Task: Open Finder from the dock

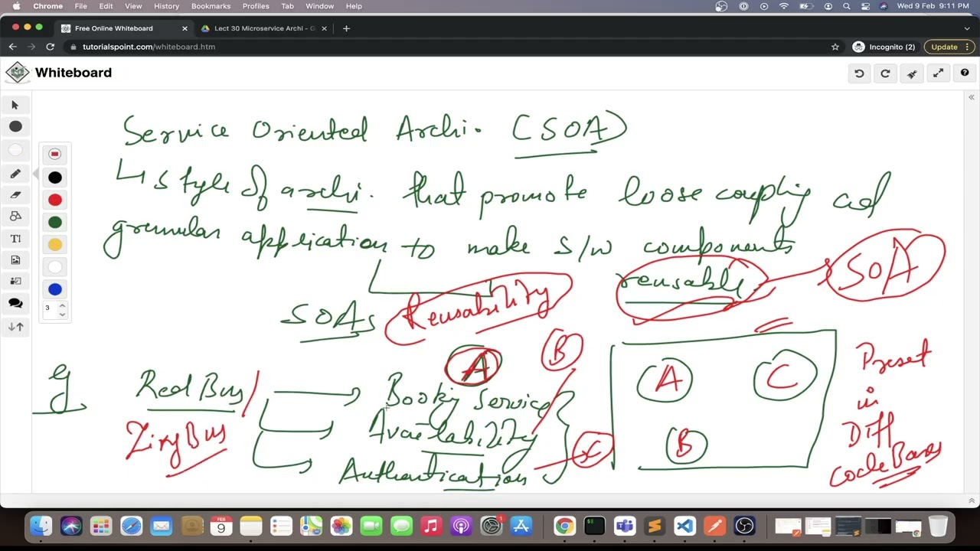Action: (41, 527)
